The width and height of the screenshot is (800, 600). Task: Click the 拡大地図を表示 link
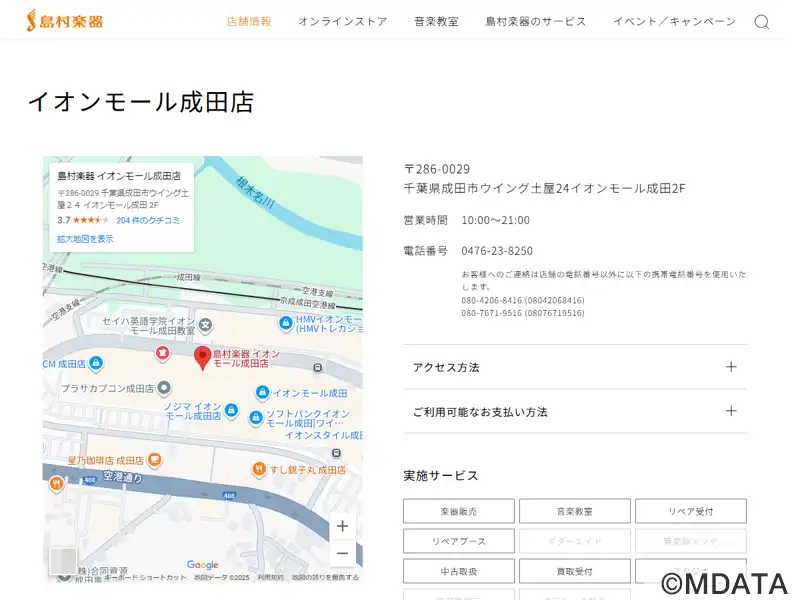pos(85,239)
